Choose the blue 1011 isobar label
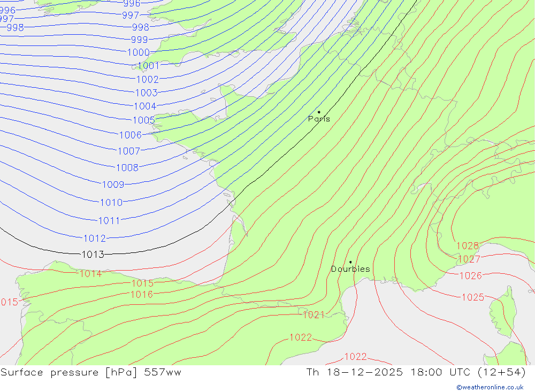 click(x=109, y=221)
